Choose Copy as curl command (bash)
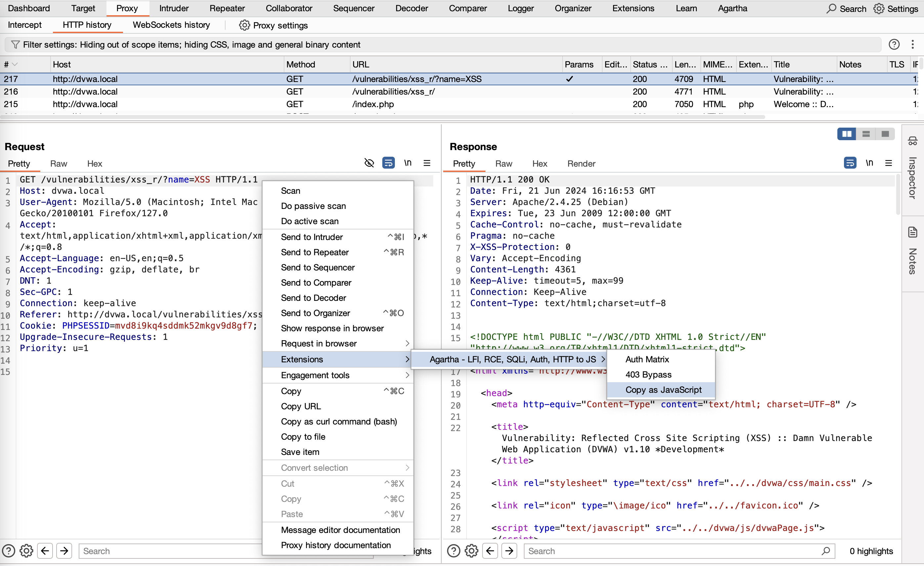The width and height of the screenshot is (924, 566). [338, 421]
